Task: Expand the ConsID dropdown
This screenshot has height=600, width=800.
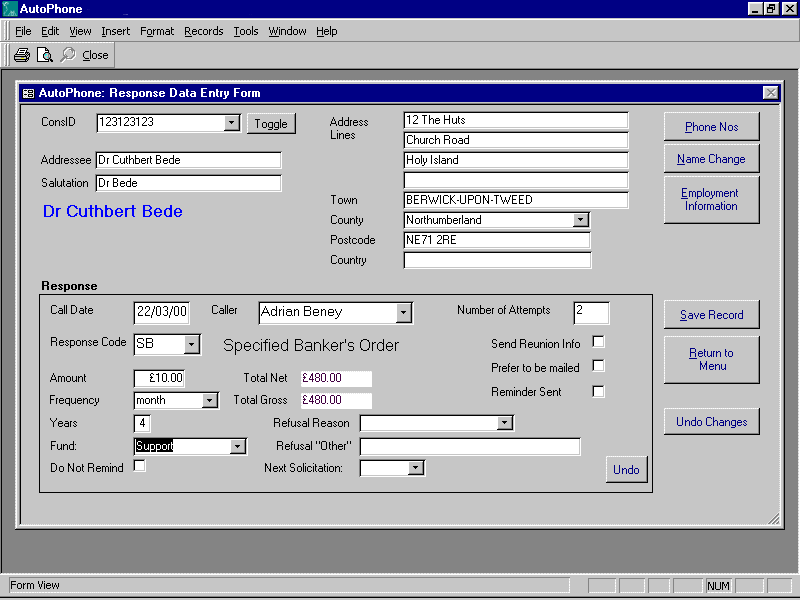Action: pos(232,122)
